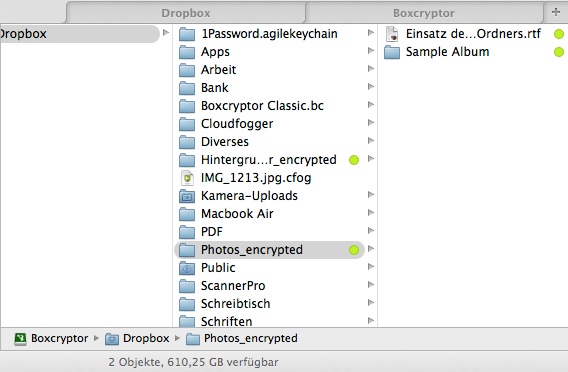Switch to the Boxcryptor tab

tap(423, 13)
